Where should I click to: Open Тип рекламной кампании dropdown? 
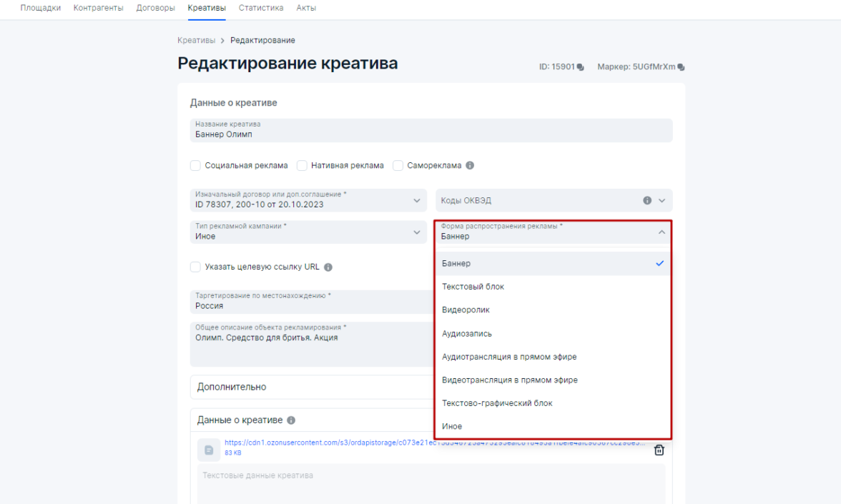click(308, 232)
